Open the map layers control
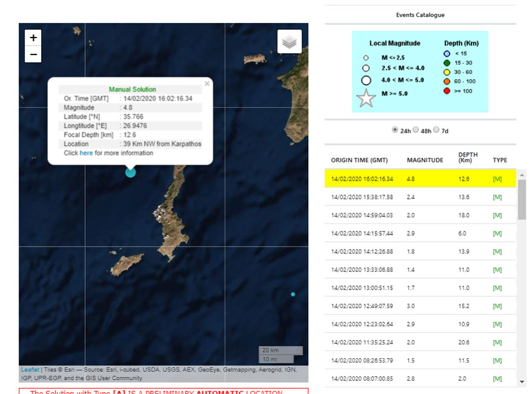Screen dimensions: 532x394 click(x=290, y=42)
